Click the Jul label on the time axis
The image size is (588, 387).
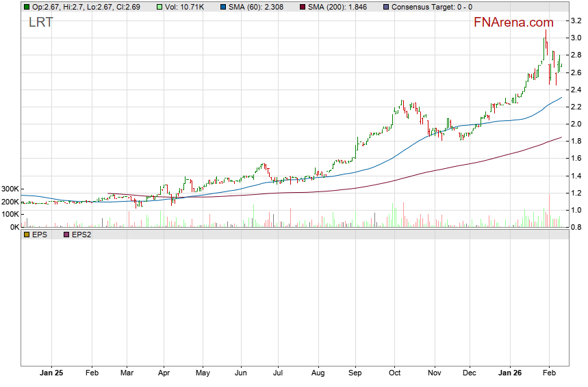pos(278,373)
